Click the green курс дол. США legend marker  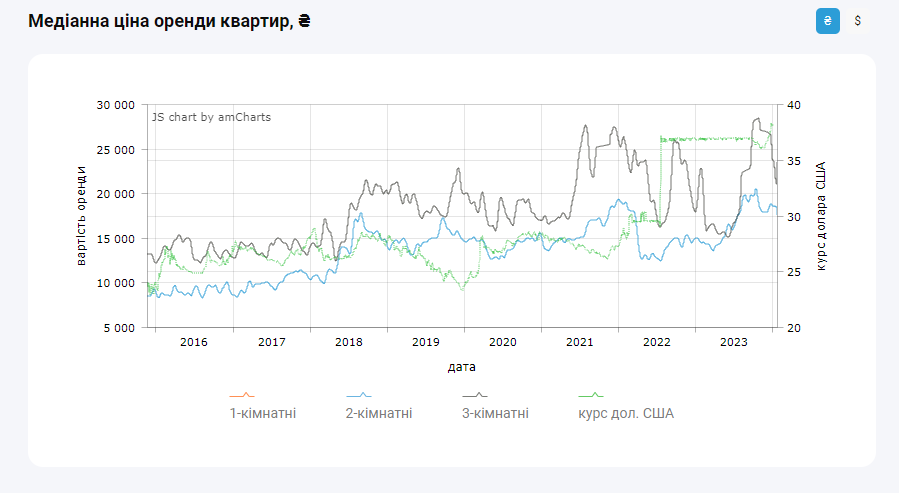click(592, 396)
